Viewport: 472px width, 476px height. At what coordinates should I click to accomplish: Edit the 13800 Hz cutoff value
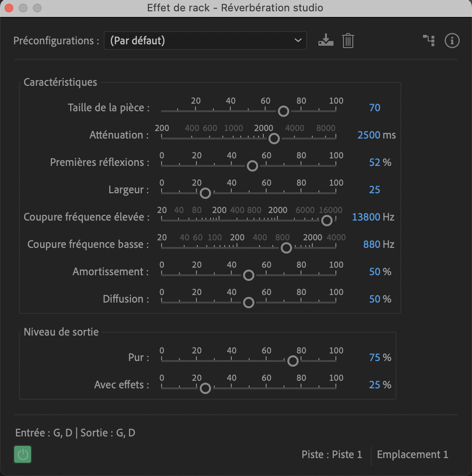coord(366,217)
